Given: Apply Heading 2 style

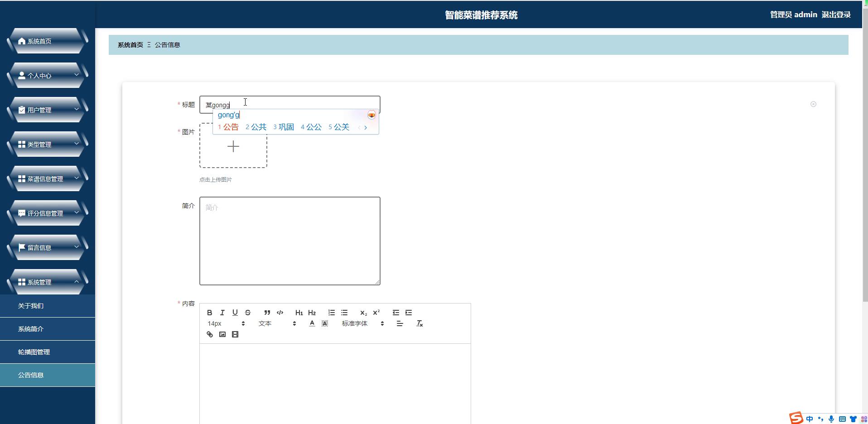Looking at the screenshot, I should [312, 313].
